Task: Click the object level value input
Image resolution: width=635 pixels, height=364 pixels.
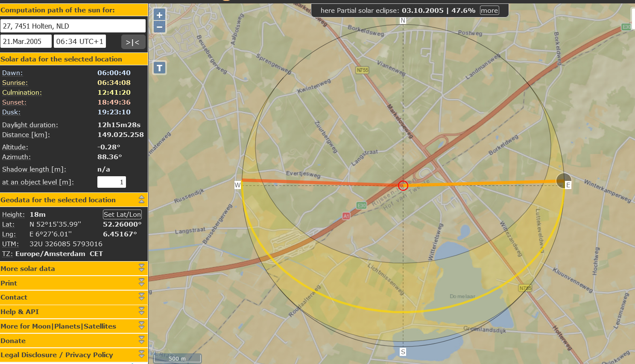Action: [x=111, y=182]
